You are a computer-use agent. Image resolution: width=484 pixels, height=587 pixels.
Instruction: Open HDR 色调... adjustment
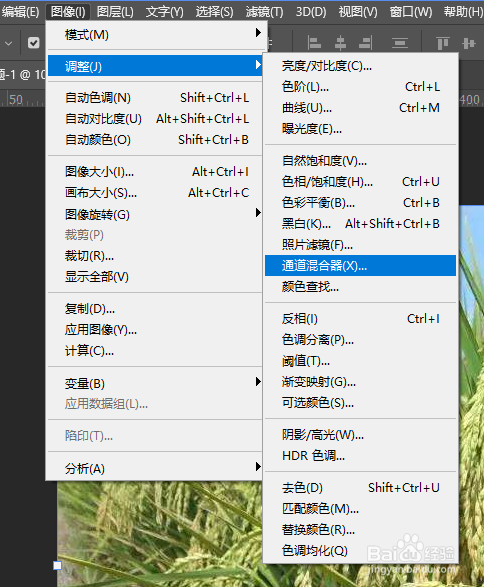pos(360,456)
